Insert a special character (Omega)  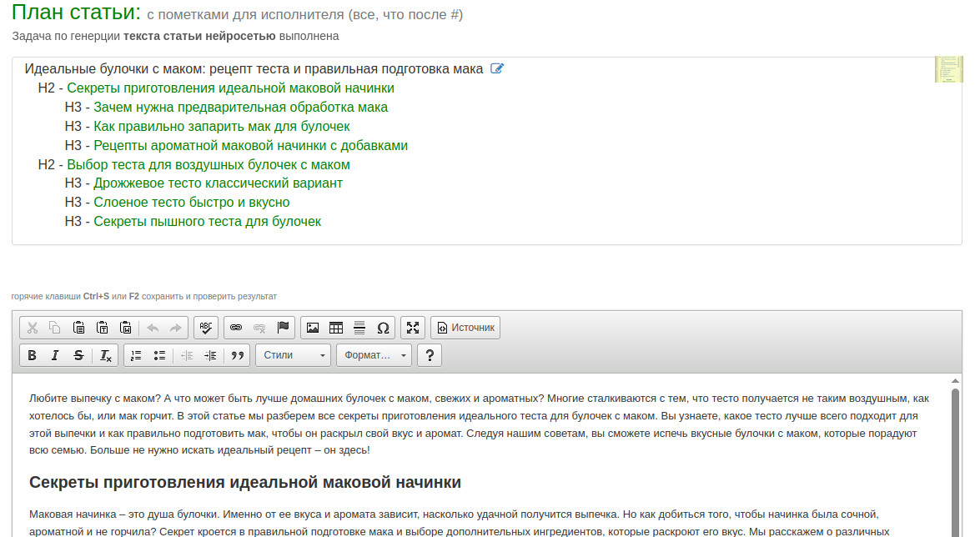383,328
